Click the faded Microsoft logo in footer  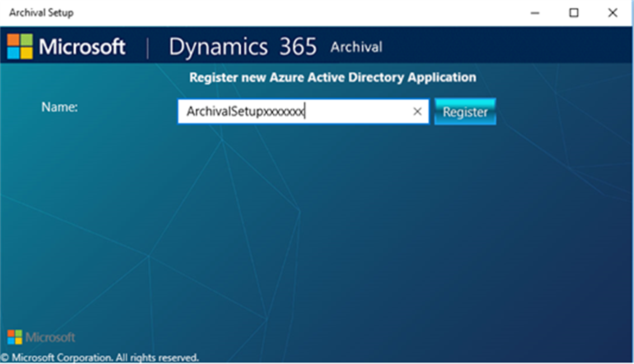pyautogui.click(x=15, y=337)
